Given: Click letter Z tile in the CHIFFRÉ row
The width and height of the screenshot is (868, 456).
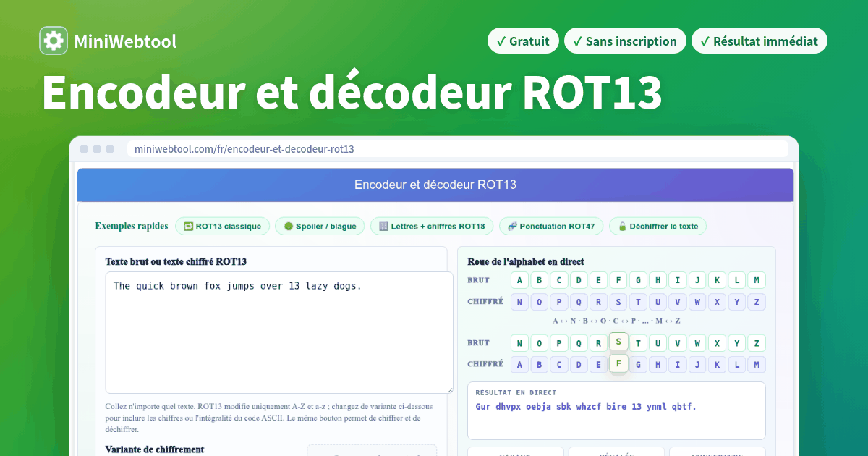Looking at the screenshot, I should pos(757,302).
